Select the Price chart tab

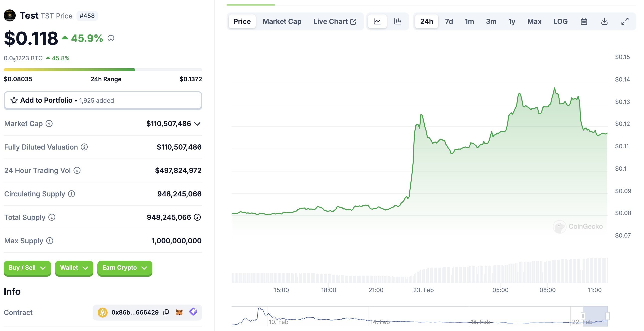point(242,21)
